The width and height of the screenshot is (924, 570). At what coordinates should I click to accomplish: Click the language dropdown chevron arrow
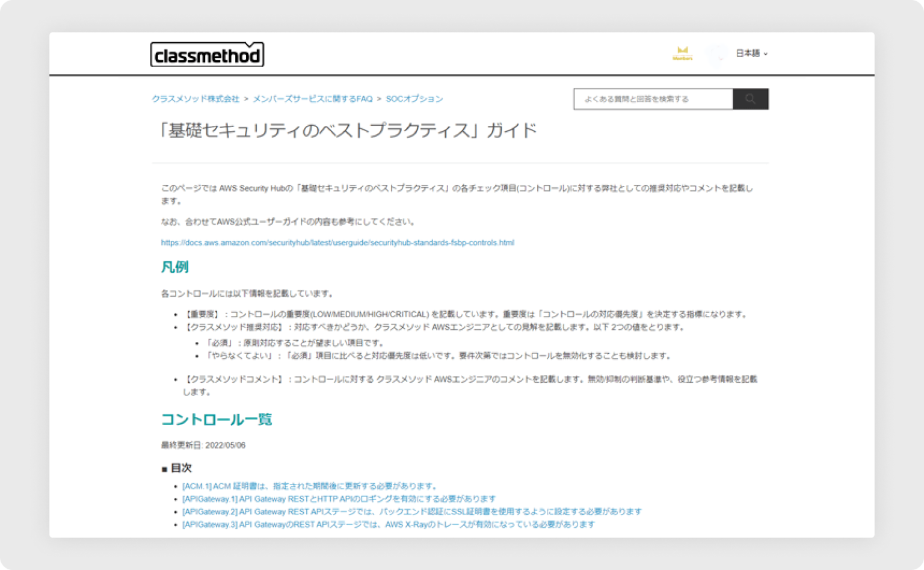[765, 54]
